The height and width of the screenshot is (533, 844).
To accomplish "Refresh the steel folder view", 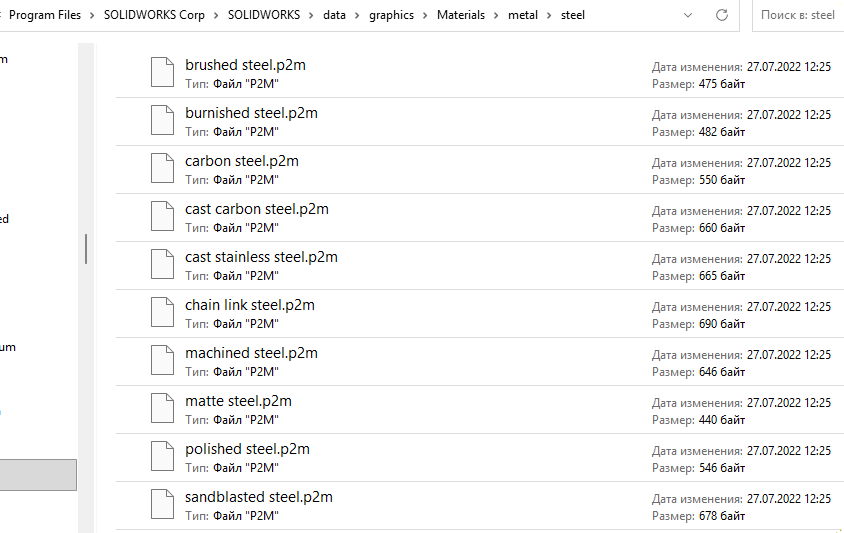I will [722, 15].
